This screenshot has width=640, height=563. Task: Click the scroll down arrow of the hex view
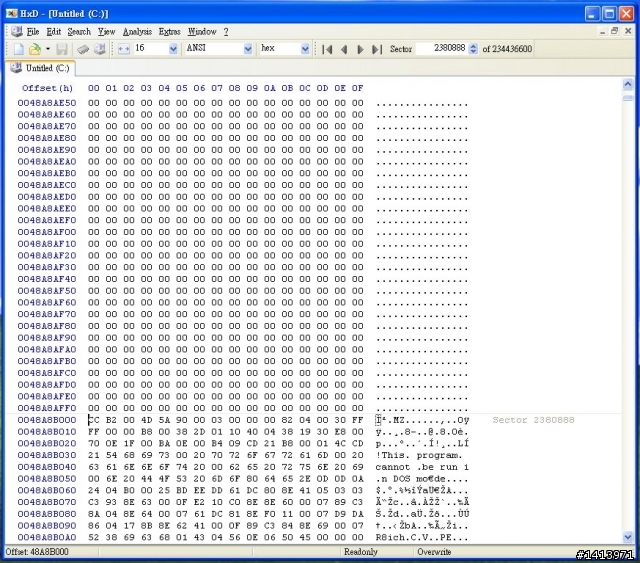(x=628, y=536)
